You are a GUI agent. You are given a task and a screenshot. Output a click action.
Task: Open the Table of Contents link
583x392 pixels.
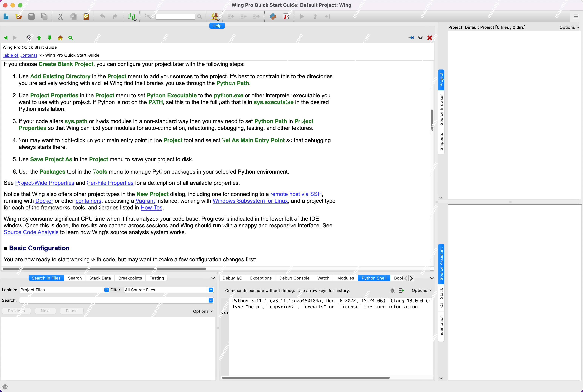[x=20, y=55]
